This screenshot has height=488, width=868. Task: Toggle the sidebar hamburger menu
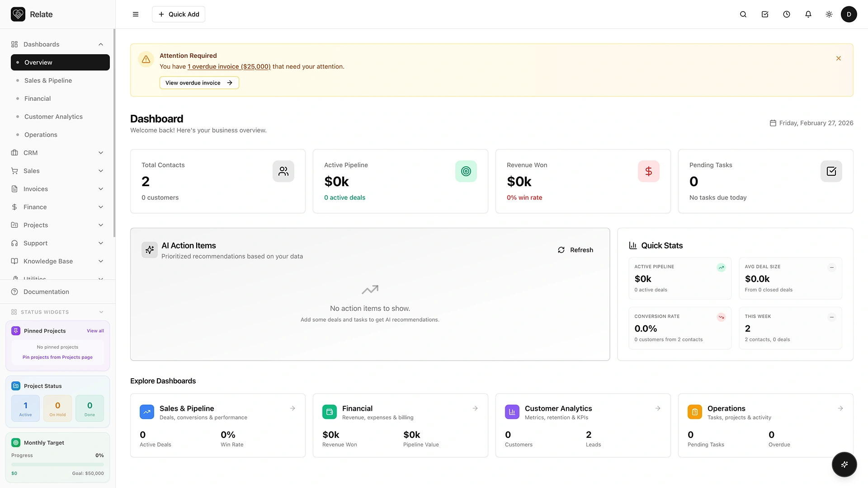[x=136, y=14]
